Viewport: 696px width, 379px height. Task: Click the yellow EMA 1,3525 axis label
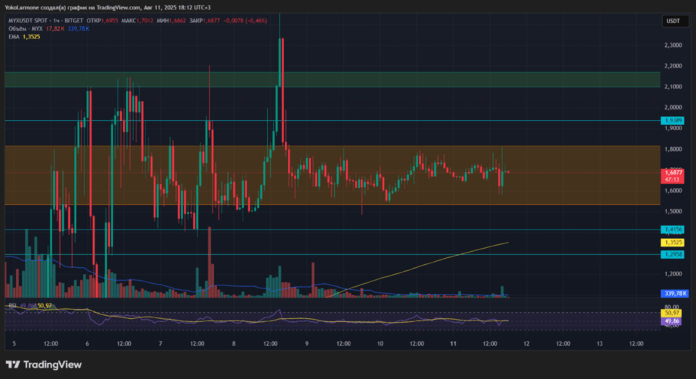672,242
